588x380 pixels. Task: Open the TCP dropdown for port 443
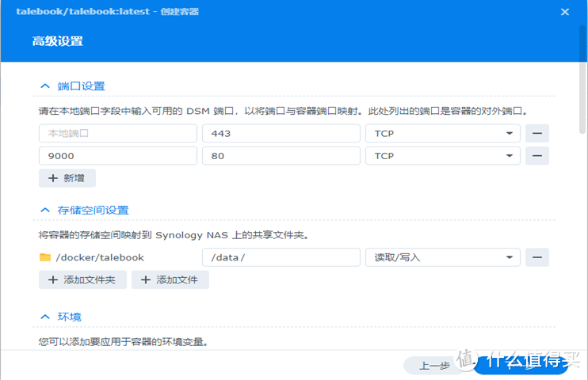pos(443,134)
